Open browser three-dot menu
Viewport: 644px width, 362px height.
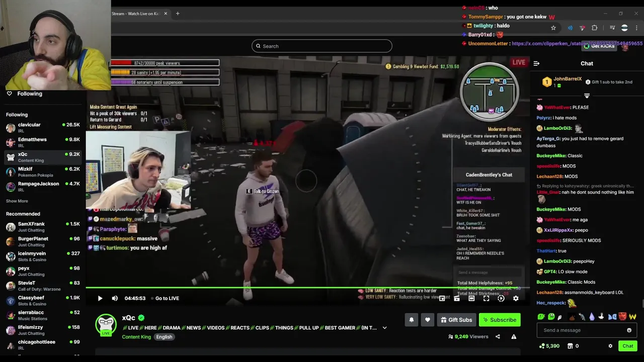coord(637,28)
